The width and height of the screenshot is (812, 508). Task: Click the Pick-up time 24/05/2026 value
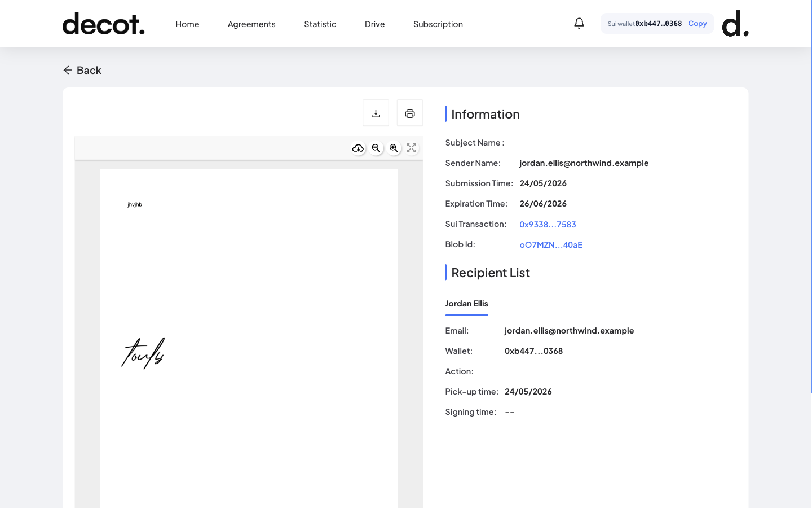[528, 392]
